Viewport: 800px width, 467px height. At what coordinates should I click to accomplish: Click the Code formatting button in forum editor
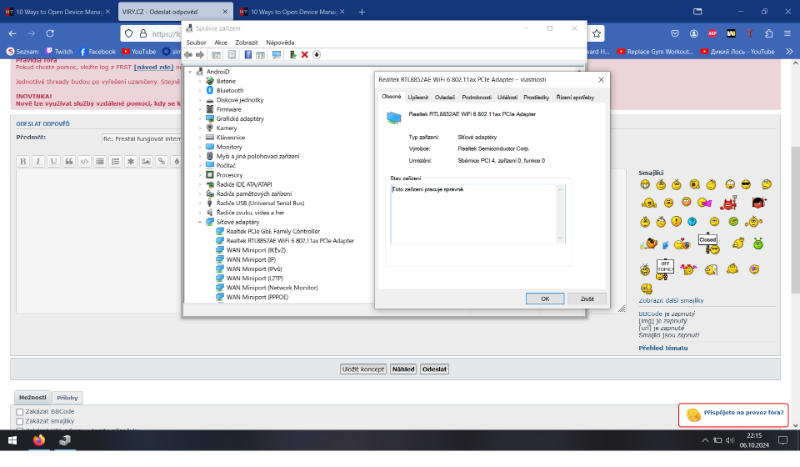coord(84,161)
